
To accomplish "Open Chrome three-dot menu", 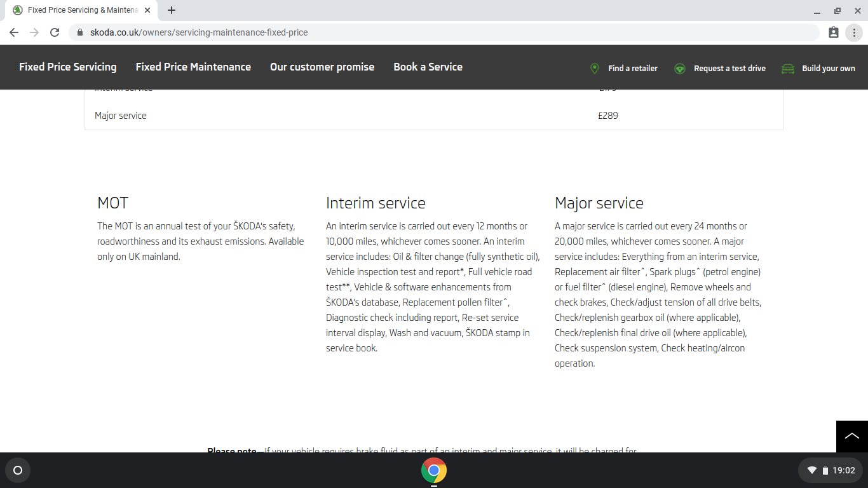I will pos(853,32).
